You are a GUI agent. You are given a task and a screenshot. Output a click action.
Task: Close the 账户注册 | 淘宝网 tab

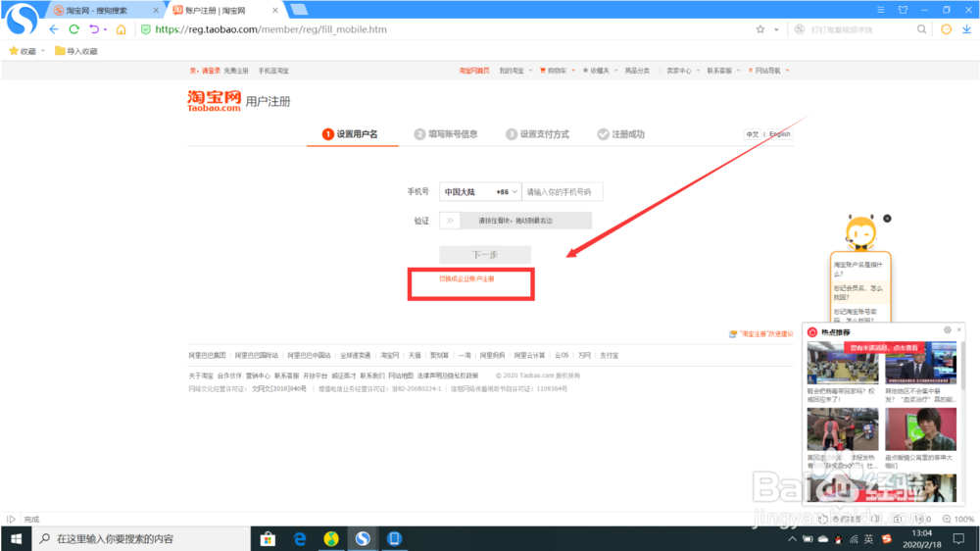[275, 11]
